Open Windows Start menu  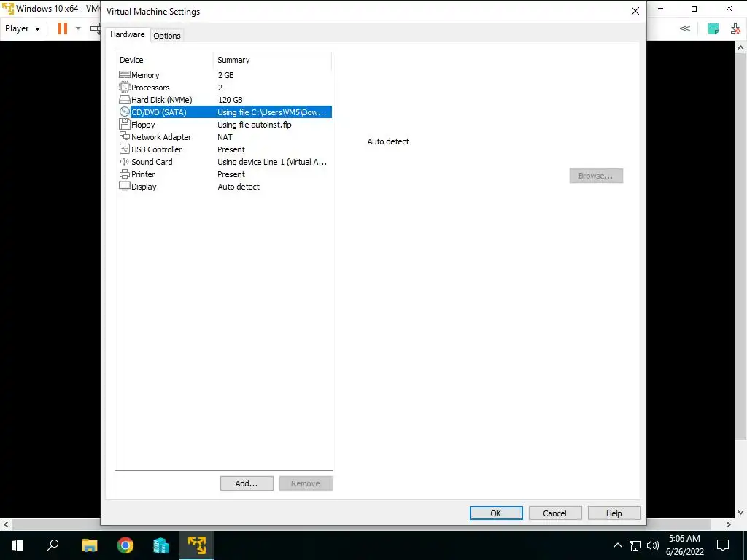tap(18, 545)
